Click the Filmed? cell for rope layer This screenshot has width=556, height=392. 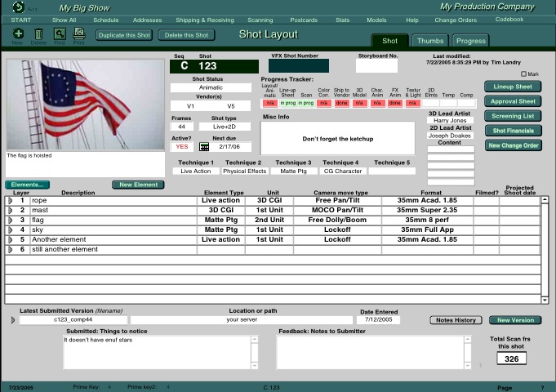486,200
